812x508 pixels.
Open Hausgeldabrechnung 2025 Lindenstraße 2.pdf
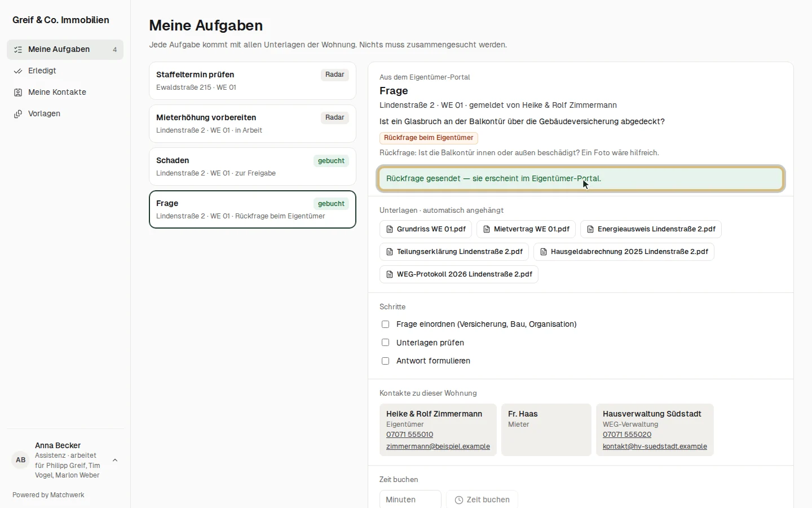click(x=624, y=252)
